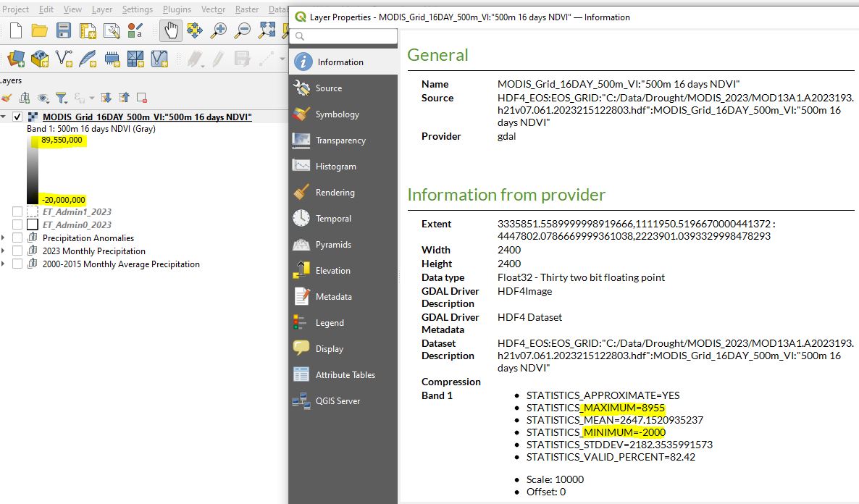Open the Raster menu
This screenshot has height=504, width=859.
pos(247,9)
